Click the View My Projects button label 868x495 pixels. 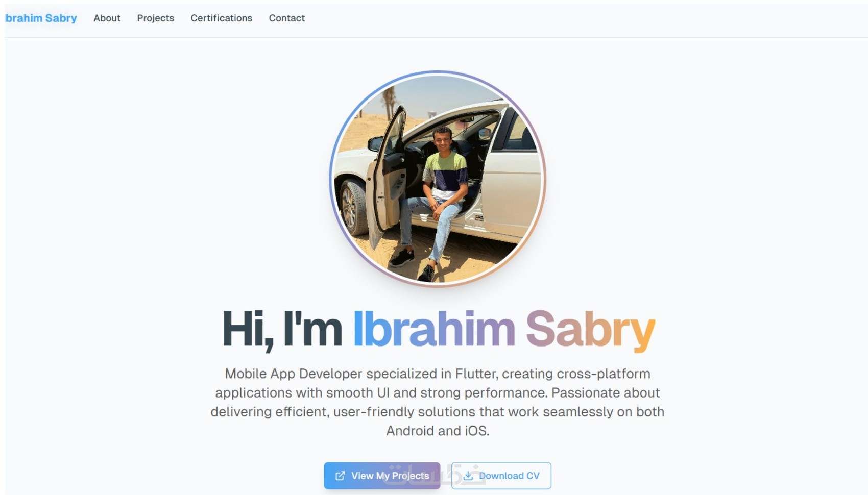390,476
